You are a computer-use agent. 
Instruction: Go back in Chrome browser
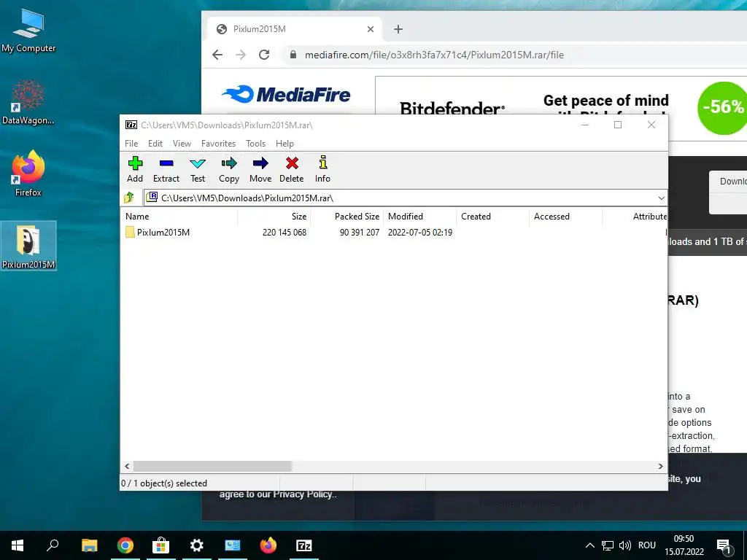coord(217,55)
